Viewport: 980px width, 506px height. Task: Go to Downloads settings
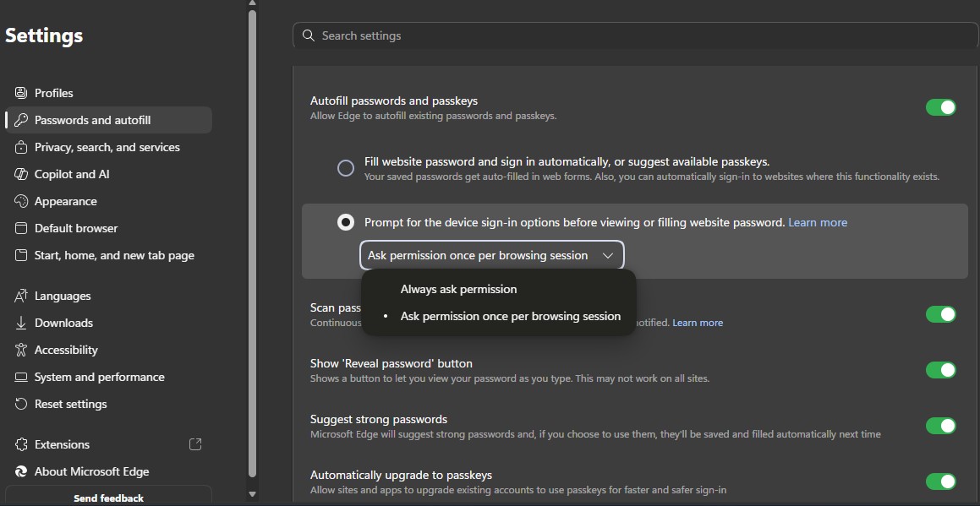(x=109, y=323)
